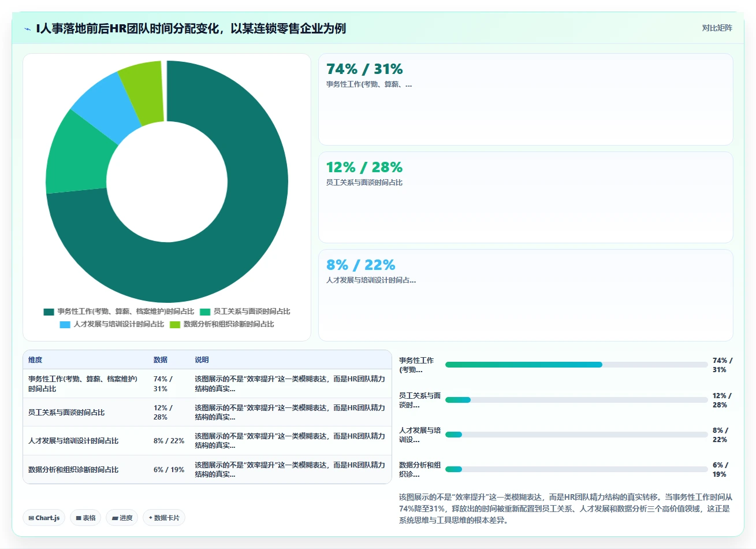Click the 12% / 28% card value
This screenshot has height=549, width=756.
364,168
